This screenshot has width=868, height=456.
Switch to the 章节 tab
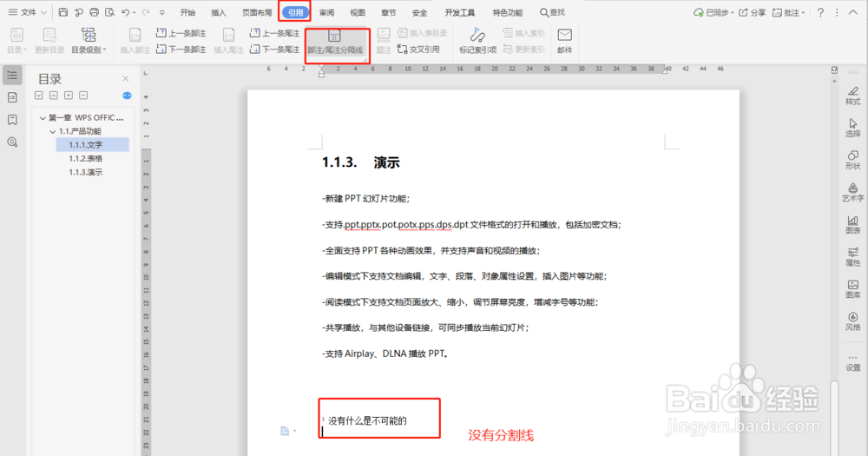point(389,12)
